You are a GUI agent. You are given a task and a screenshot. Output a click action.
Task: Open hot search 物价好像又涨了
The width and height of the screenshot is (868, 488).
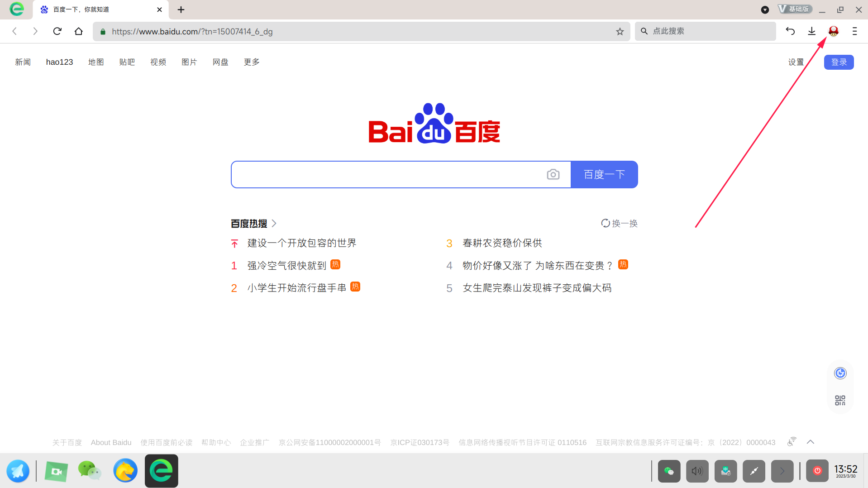click(x=538, y=265)
